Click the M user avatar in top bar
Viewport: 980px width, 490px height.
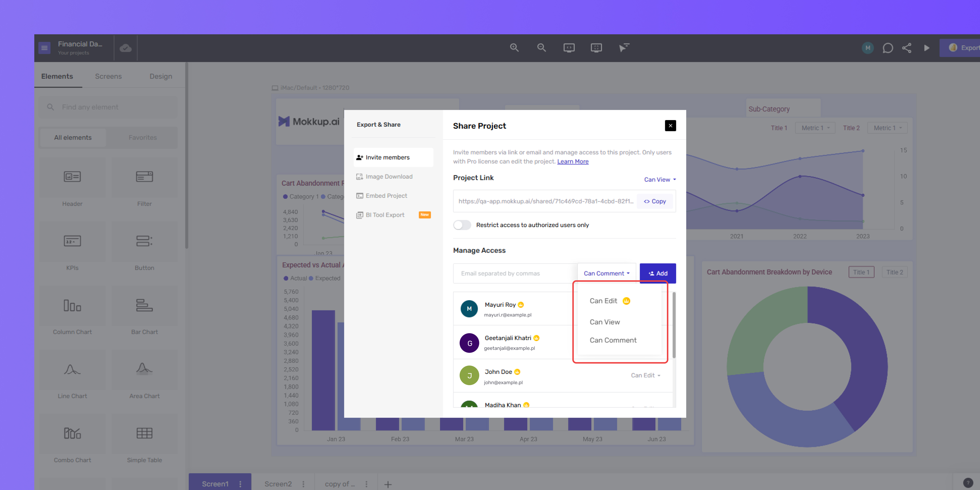[x=868, y=48]
